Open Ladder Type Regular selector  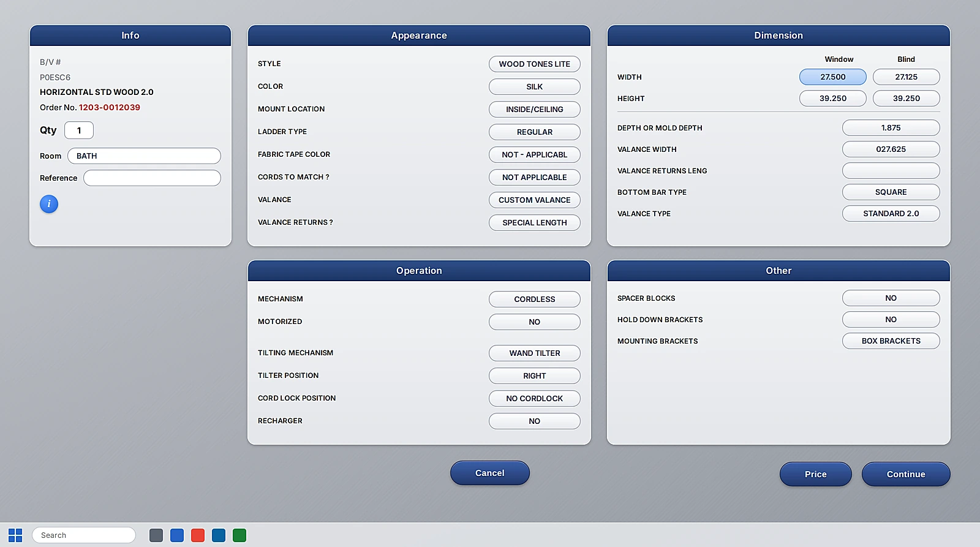[535, 132]
